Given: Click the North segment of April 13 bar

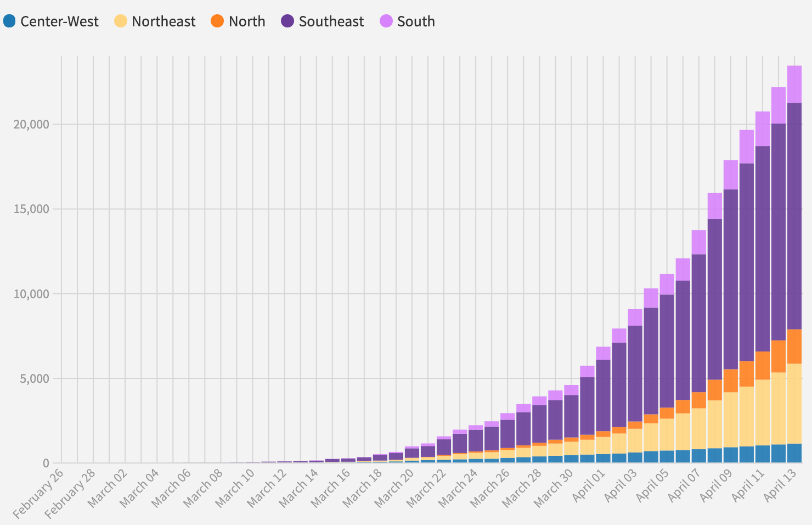Looking at the screenshot, I should click(x=794, y=346).
